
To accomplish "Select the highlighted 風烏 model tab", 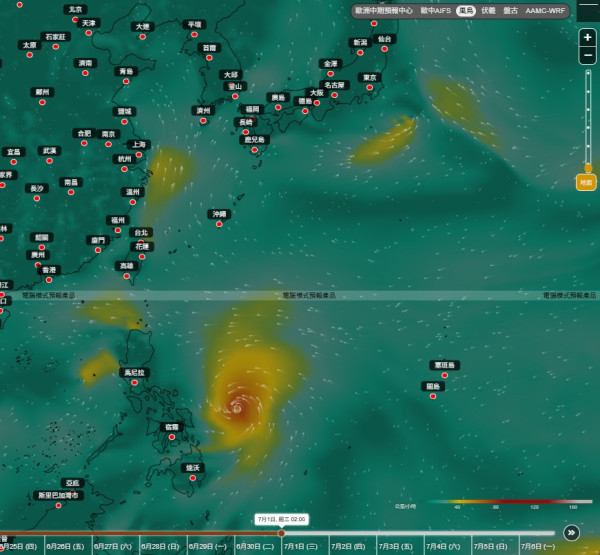I will 466,11.
